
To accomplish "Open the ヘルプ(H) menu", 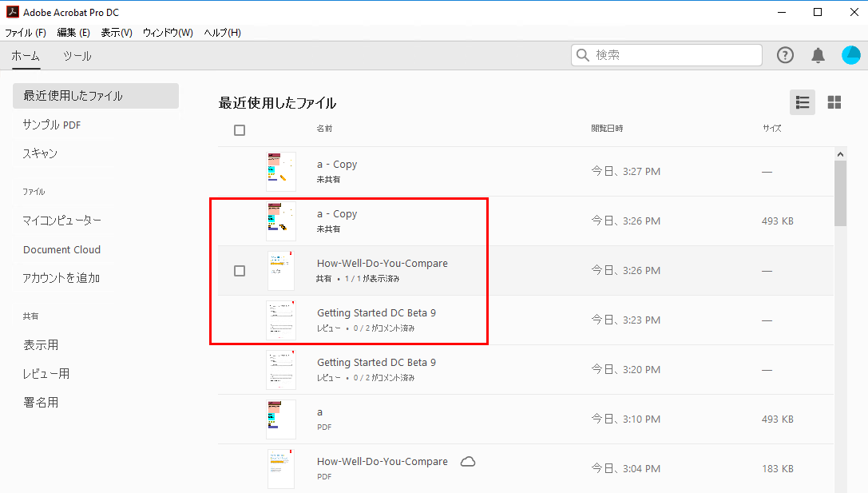I will pos(222,33).
